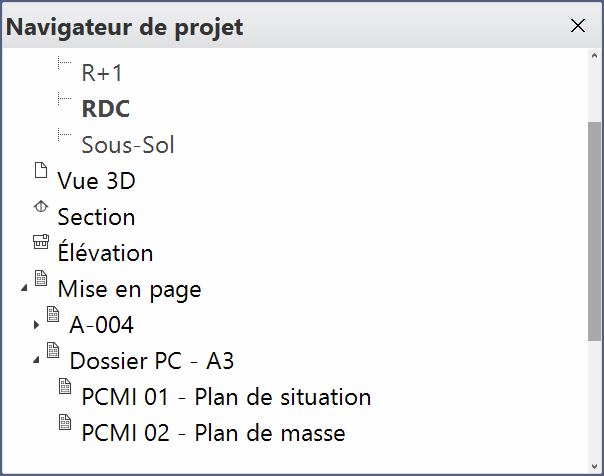
Task: Open the RDC floor plan
Action: (x=106, y=109)
